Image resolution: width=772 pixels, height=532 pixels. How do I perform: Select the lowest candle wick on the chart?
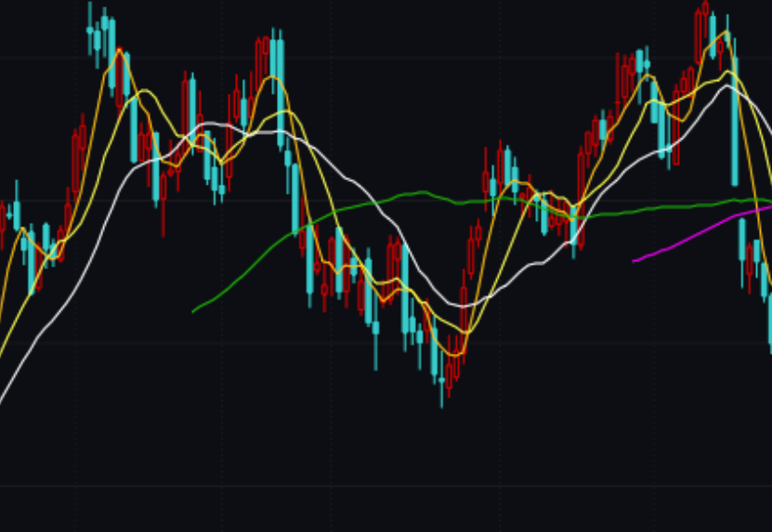point(441,399)
